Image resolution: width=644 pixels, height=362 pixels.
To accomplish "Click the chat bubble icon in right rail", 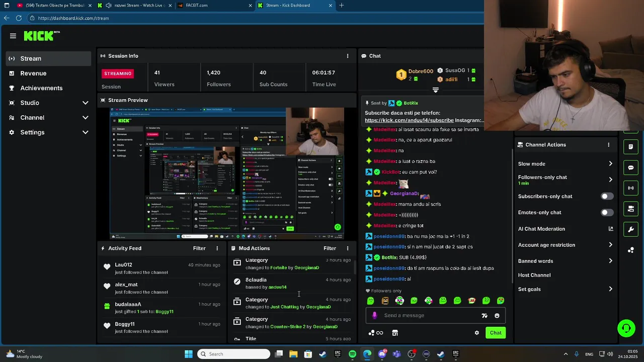I will (x=631, y=167).
